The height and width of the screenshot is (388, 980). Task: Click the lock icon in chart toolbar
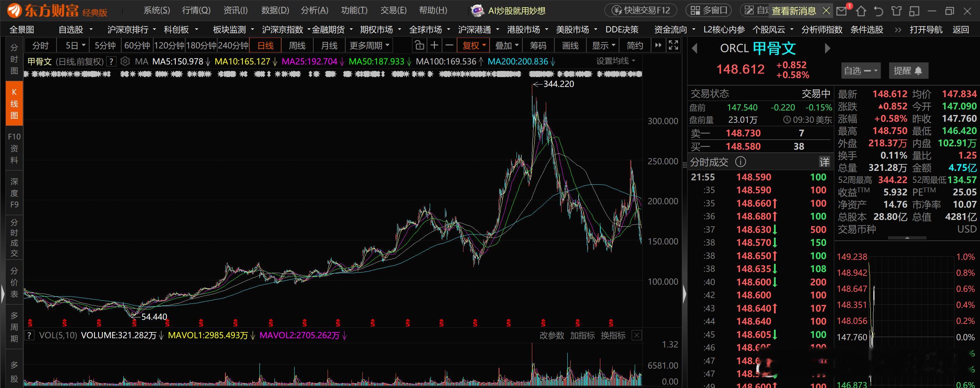(x=419, y=46)
